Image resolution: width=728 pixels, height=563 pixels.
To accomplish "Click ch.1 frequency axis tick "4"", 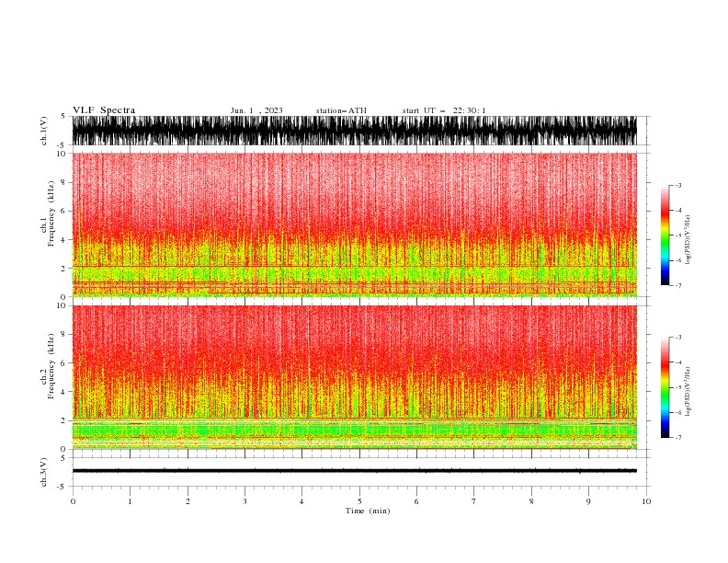I will (x=63, y=240).
